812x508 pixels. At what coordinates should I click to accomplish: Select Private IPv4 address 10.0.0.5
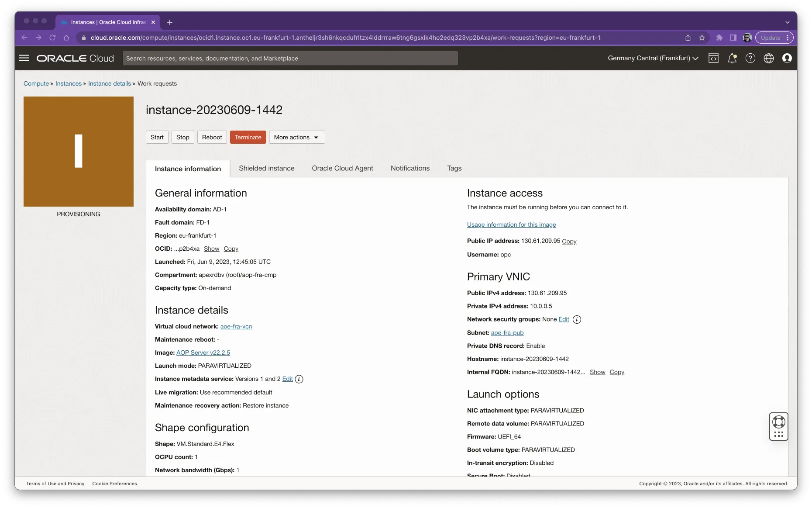click(x=541, y=306)
